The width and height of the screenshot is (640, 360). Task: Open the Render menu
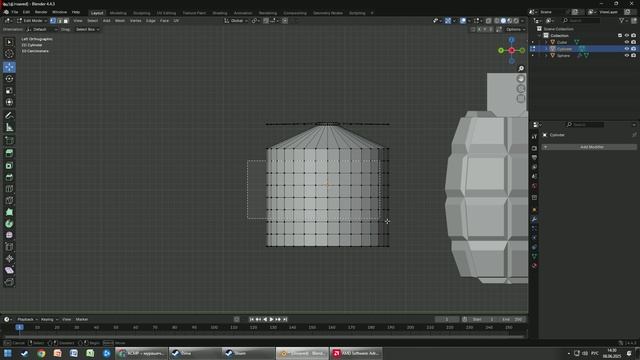(x=41, y=12)
